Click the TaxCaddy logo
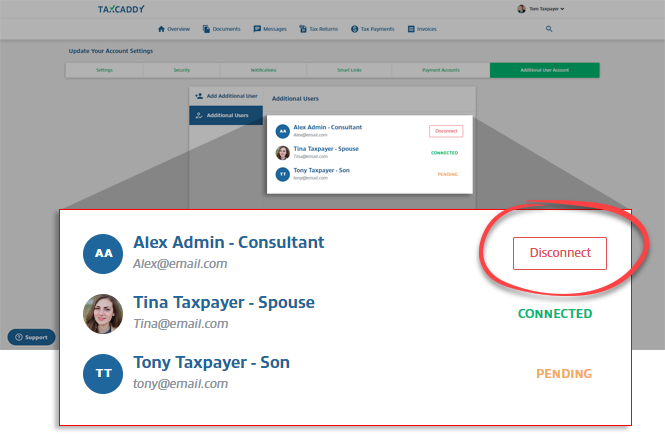 click(121, 9)
